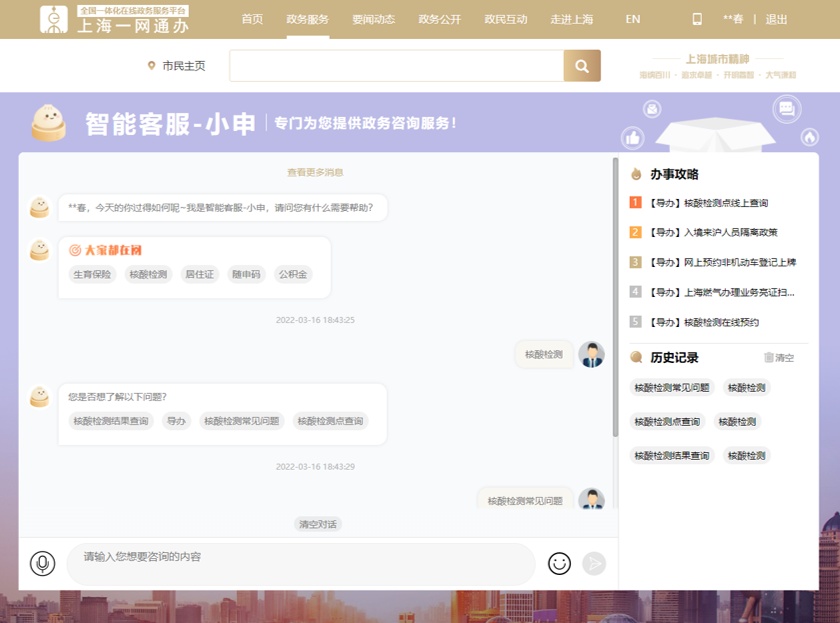Switch language via the EN link
Viewport: 840px width, 623px height.
[632, 19]
